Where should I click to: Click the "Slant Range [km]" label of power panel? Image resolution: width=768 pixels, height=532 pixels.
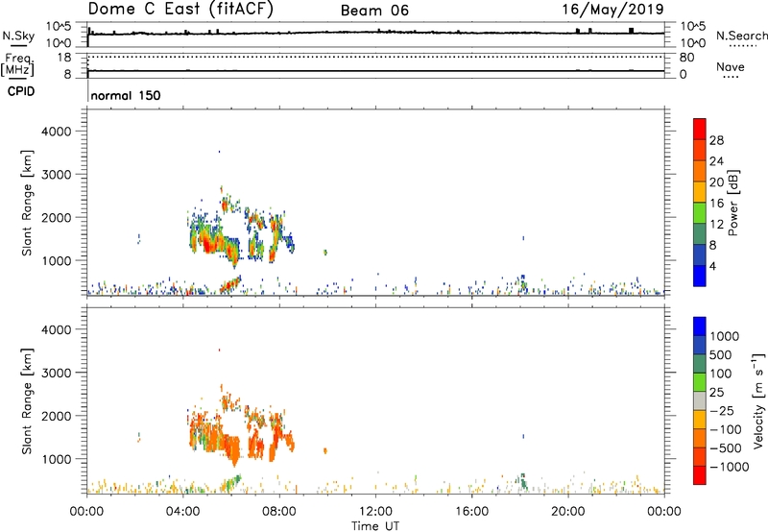27,203
